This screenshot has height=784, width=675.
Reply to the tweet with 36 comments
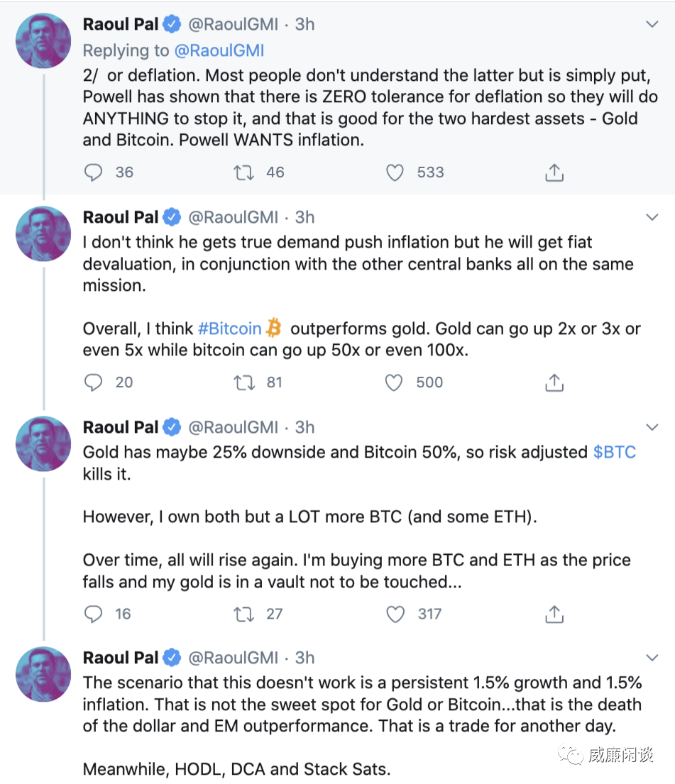click(94, 172)
